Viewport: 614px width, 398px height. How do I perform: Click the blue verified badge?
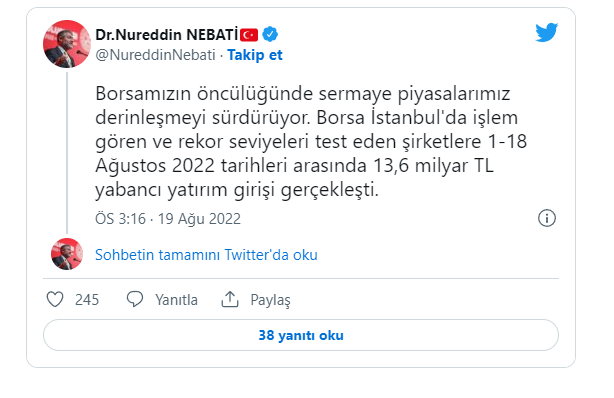coord(270,34)
